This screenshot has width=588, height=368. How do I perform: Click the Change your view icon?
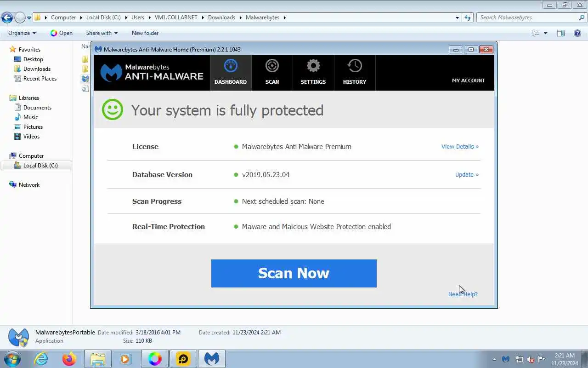coord(536,33)
